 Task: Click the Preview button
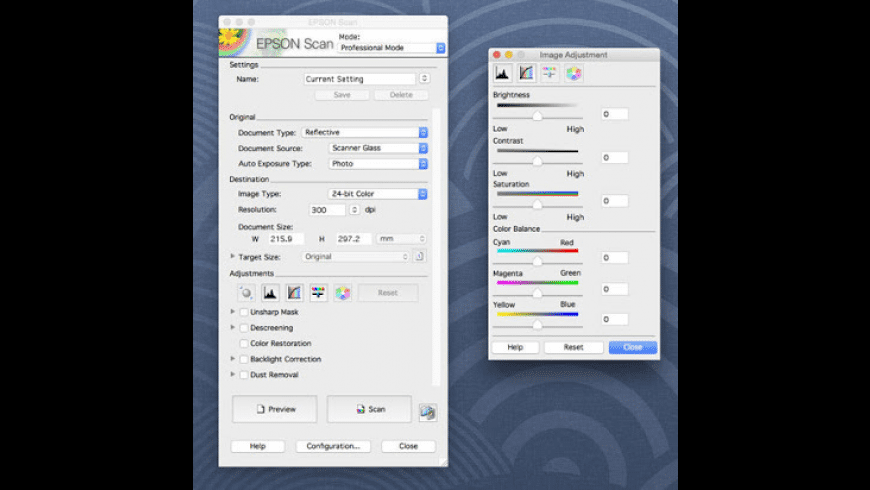[275, 409]
